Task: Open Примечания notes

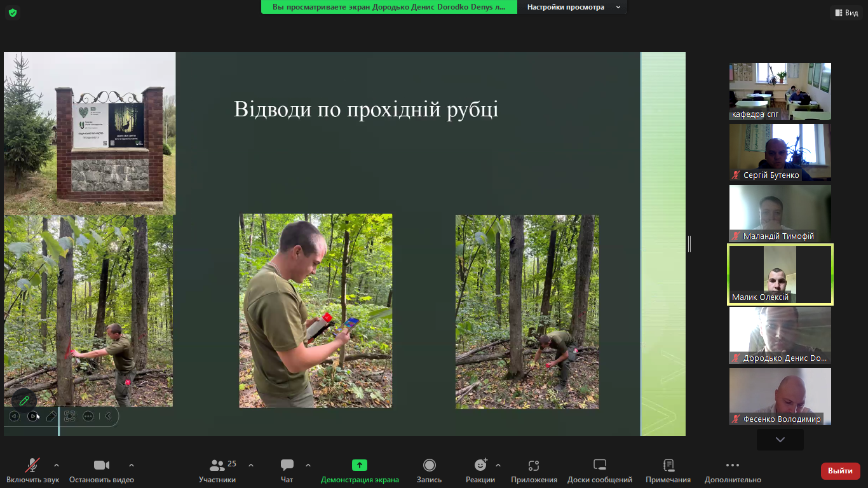Action: [x=668, y=470]
